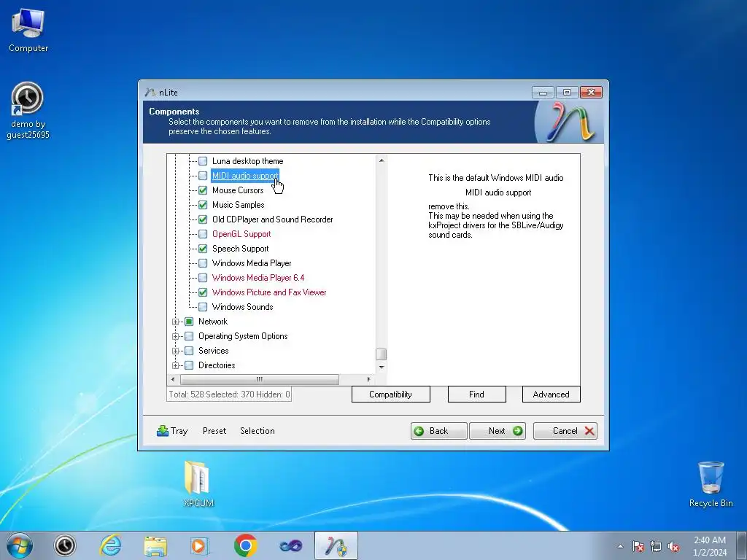
Task: Expand the Services tree node
Action: point(175,351)
